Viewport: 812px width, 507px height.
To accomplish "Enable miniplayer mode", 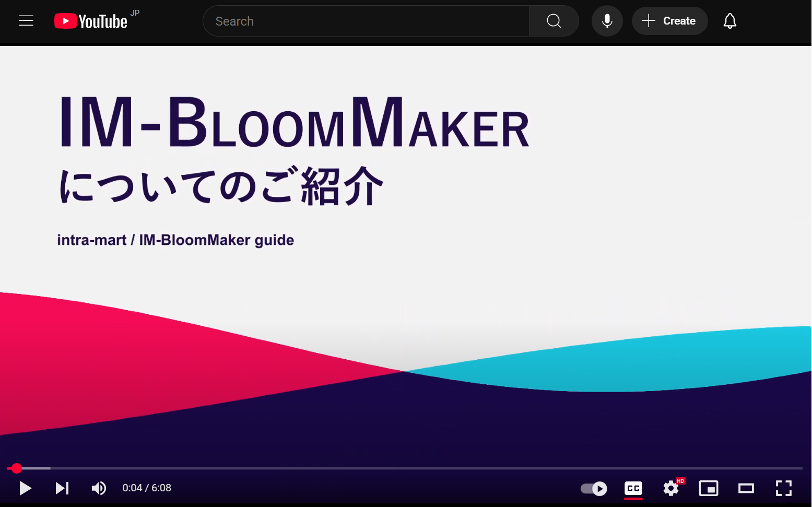I will [x=709, y=489].
